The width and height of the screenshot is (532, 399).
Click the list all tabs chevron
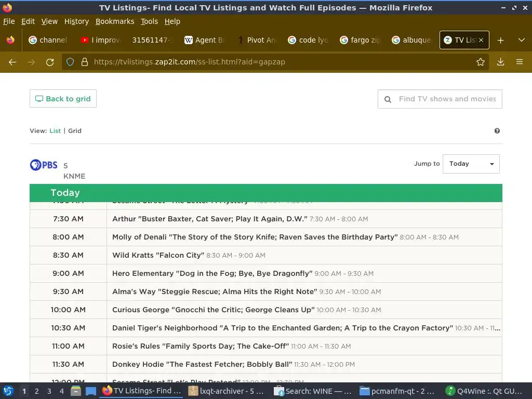click(x=522, y=40)
